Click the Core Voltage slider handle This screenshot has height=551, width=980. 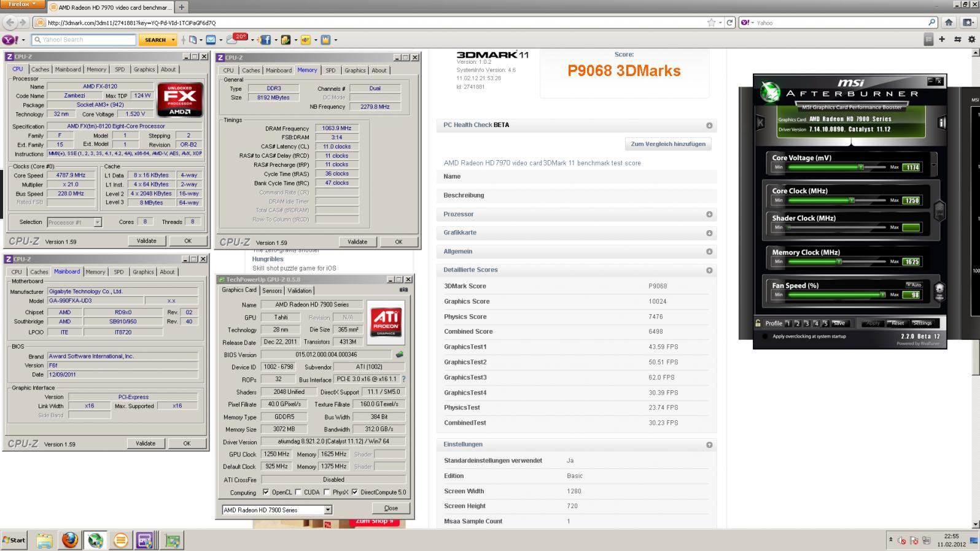[x=861, y=167]
